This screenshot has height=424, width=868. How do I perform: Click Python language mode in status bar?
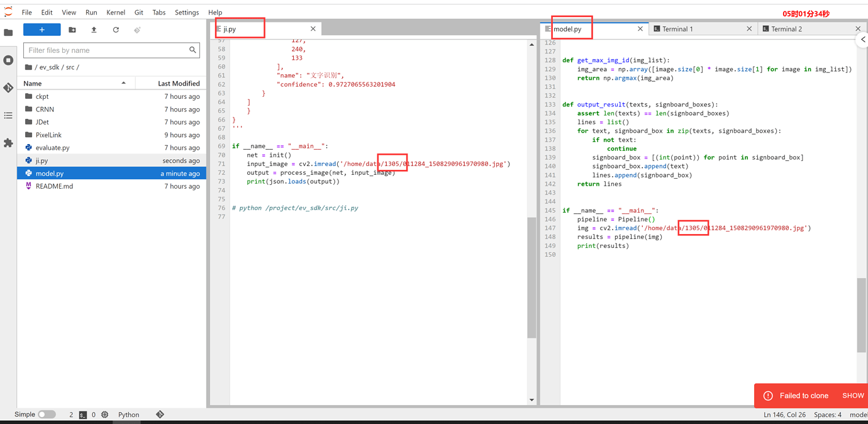128,415
